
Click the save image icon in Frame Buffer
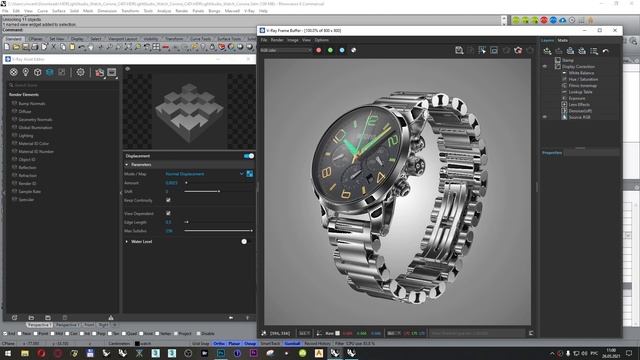(x=459, y=50)
